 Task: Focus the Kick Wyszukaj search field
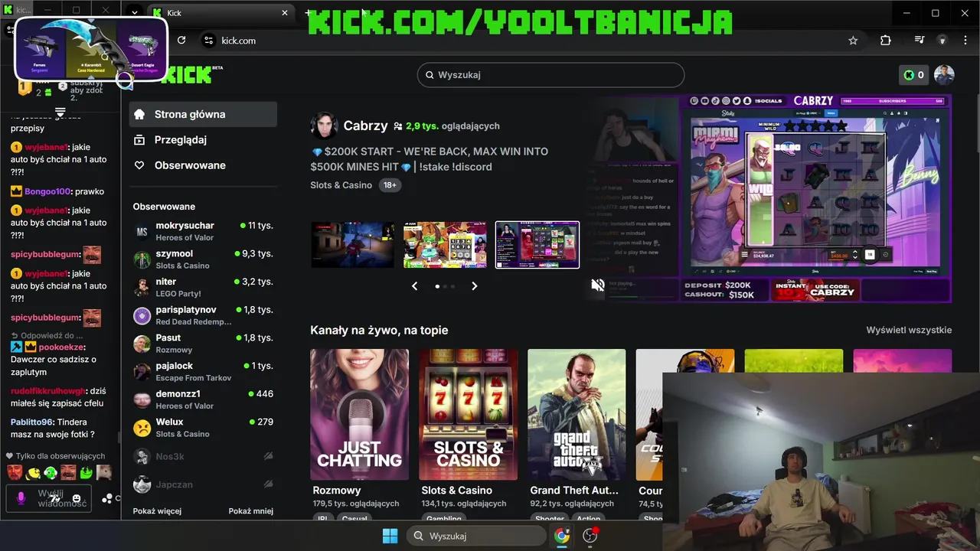550,75
